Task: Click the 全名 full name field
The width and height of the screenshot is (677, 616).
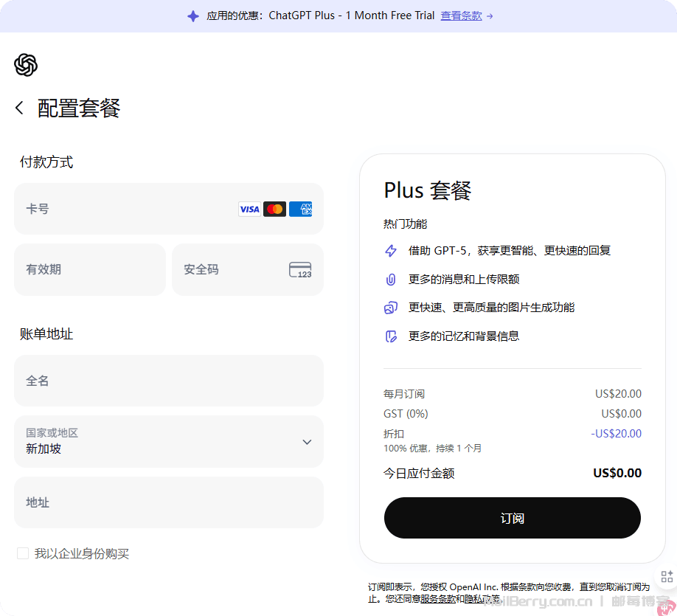Action: tap(168, 381)
